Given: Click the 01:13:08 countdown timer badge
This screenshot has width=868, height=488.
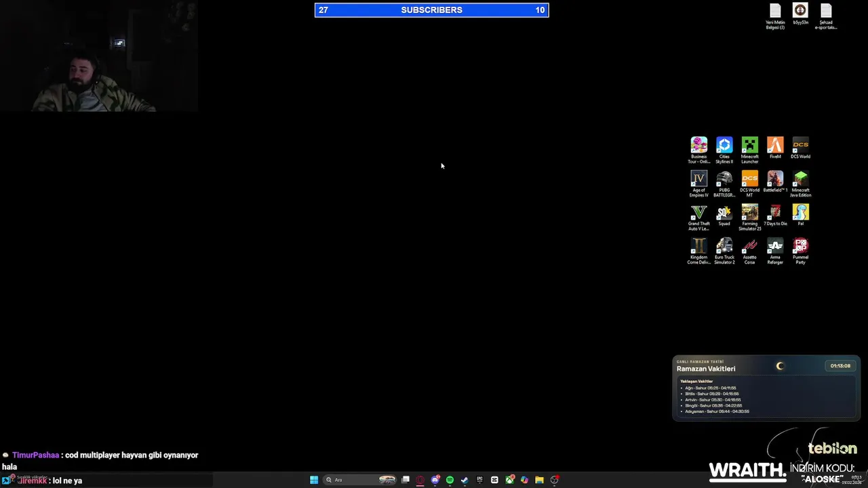Looking at the screenshot, I should [x=840, y=366].
